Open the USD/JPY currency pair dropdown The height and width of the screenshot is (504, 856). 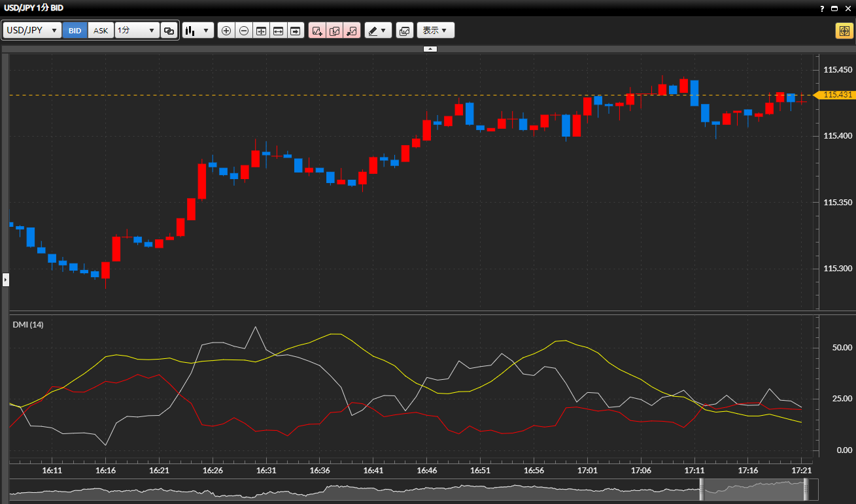coord(32,31)
